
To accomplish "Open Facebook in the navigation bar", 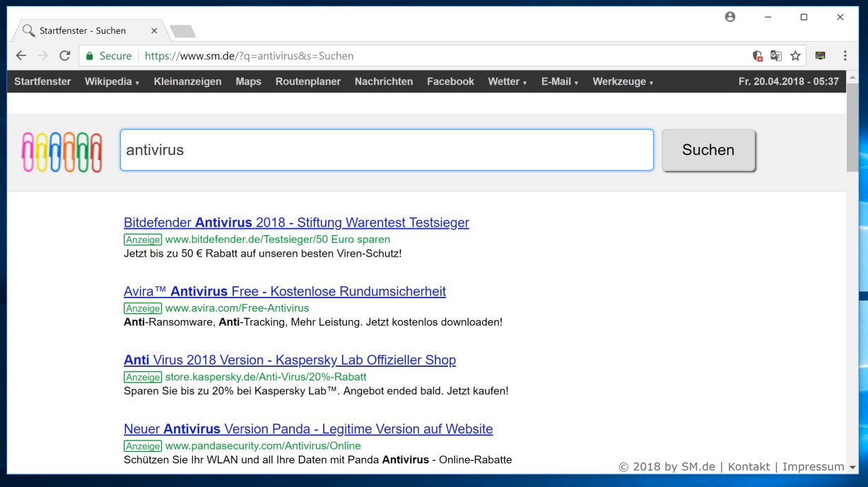I will [450, 81].
